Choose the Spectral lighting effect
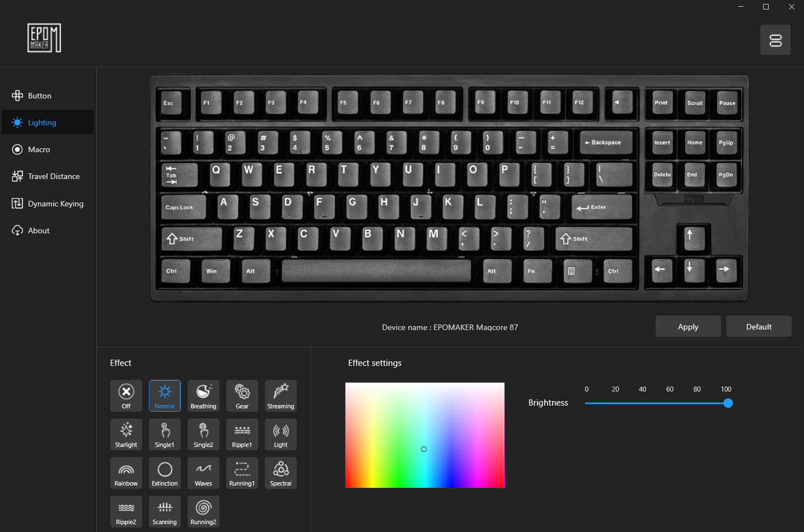This screenshot has width=804, height=532. point(281,473)
